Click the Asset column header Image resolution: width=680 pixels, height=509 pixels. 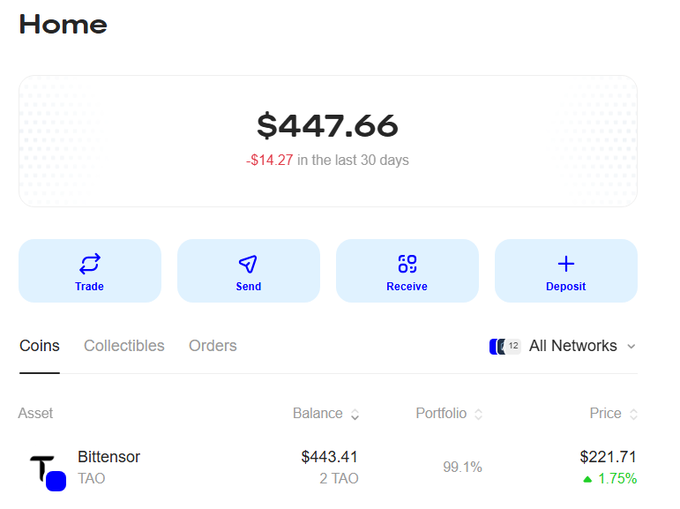coord(36,413)
